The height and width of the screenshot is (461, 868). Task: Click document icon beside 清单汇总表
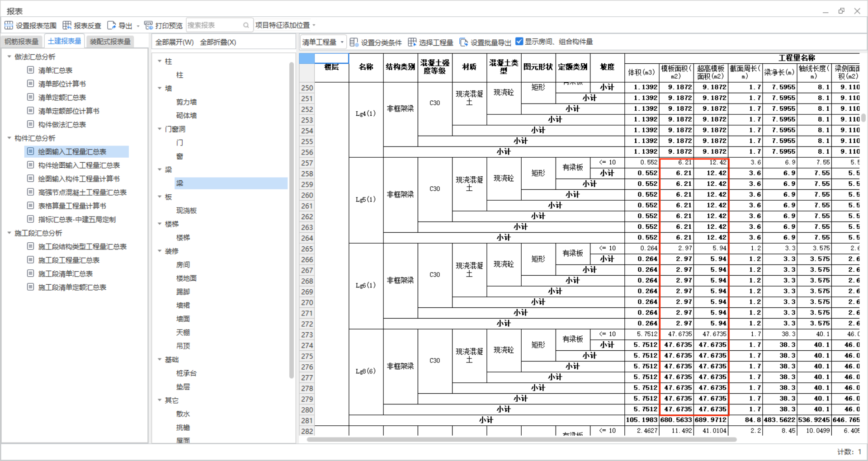coord(30,70)
